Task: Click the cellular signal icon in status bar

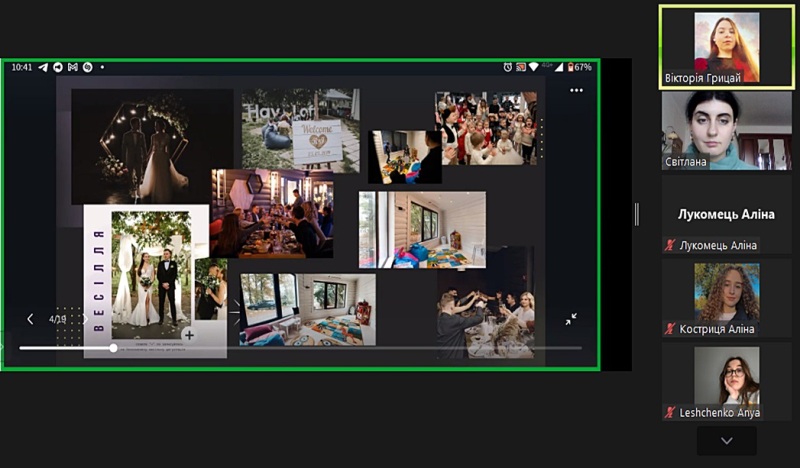Action: coord(559,67)
